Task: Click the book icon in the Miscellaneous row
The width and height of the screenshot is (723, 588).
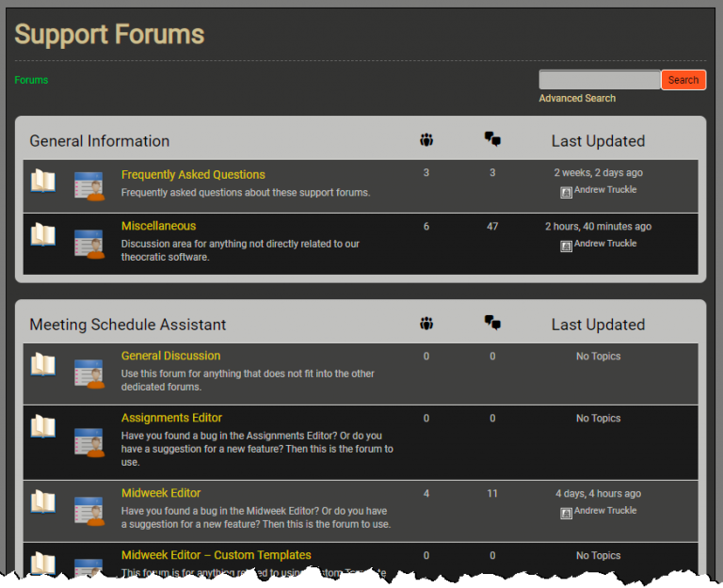Action: click(43, 234)
